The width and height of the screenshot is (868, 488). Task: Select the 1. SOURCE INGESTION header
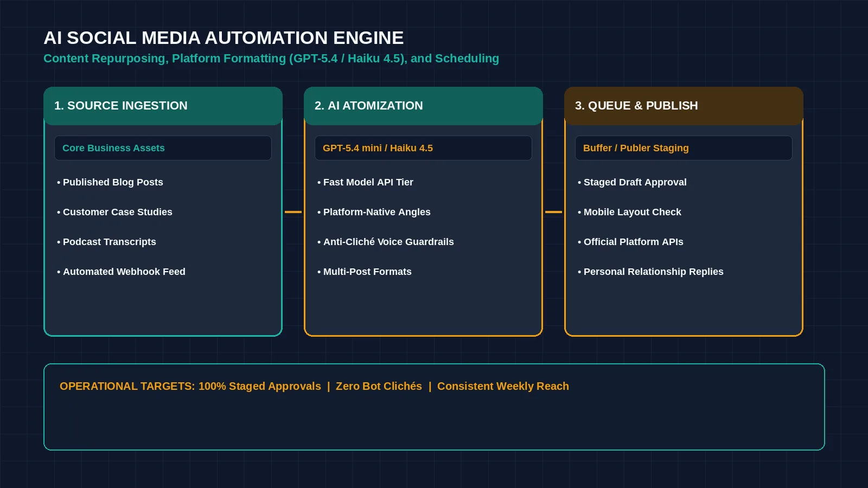[x=163, y=106]
